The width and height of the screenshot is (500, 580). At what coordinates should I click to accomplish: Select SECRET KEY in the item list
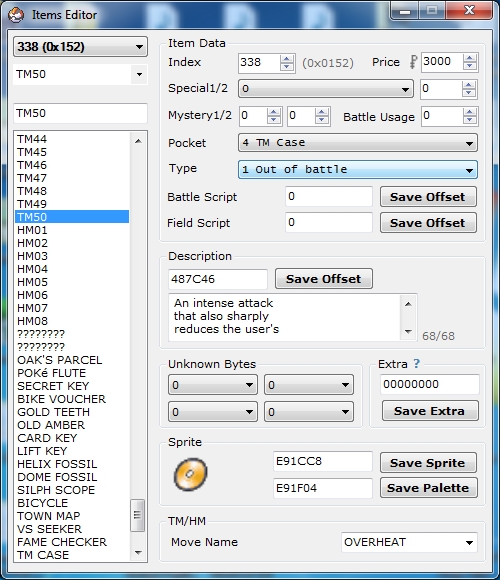point(72,386)
